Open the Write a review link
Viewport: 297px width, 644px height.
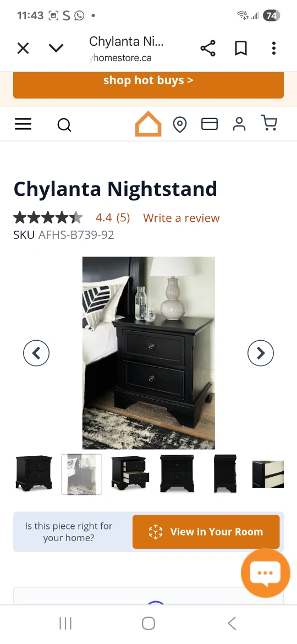pos(182,217)
